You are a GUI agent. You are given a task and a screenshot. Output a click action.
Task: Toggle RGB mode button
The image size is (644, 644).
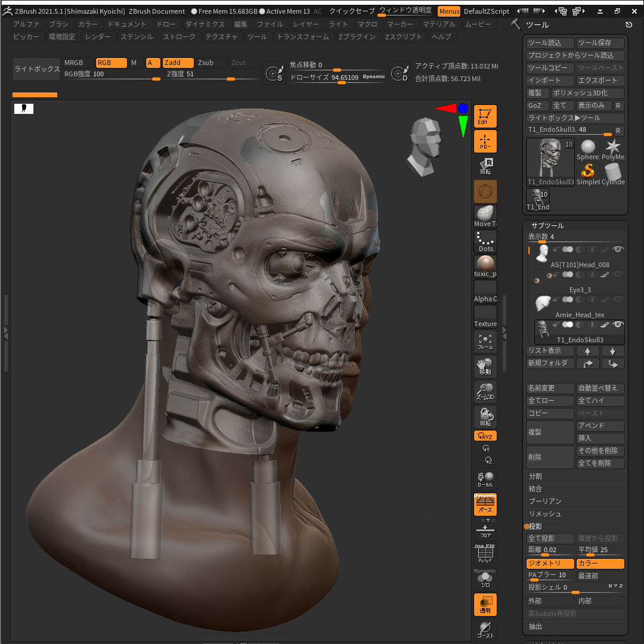pos(111,63)
